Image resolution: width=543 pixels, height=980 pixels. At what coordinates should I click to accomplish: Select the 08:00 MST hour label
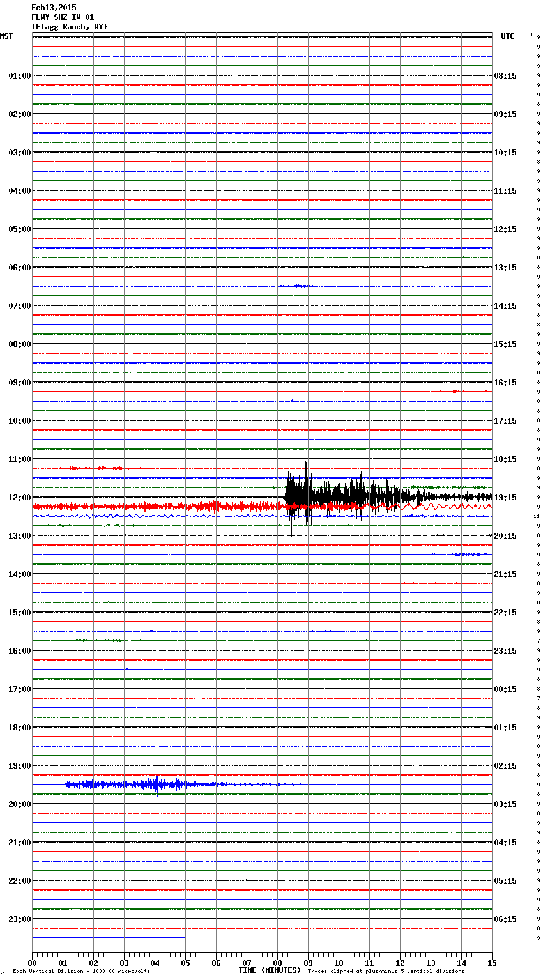pyautogui.click(x=20, y=344)
